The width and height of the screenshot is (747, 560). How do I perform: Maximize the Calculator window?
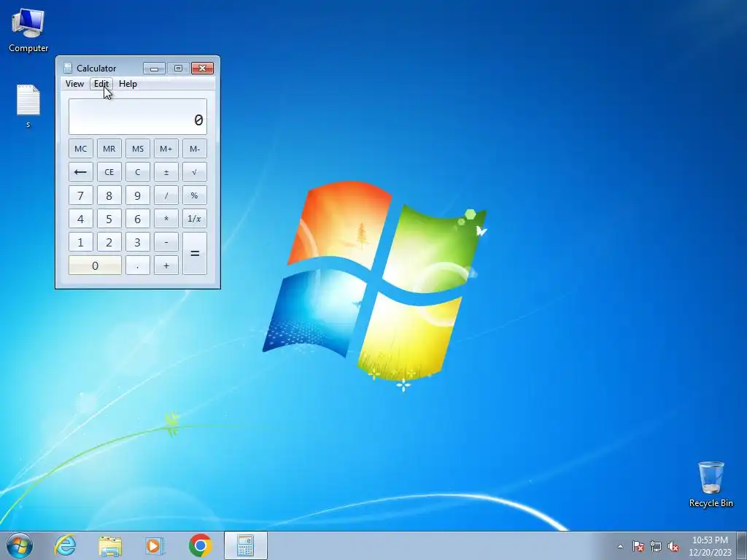click(178, 68)
